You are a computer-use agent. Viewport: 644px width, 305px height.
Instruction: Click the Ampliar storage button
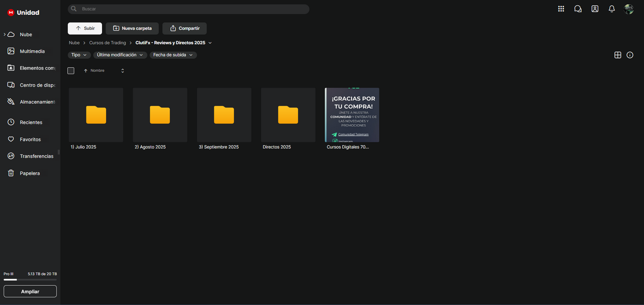(30, 292)
